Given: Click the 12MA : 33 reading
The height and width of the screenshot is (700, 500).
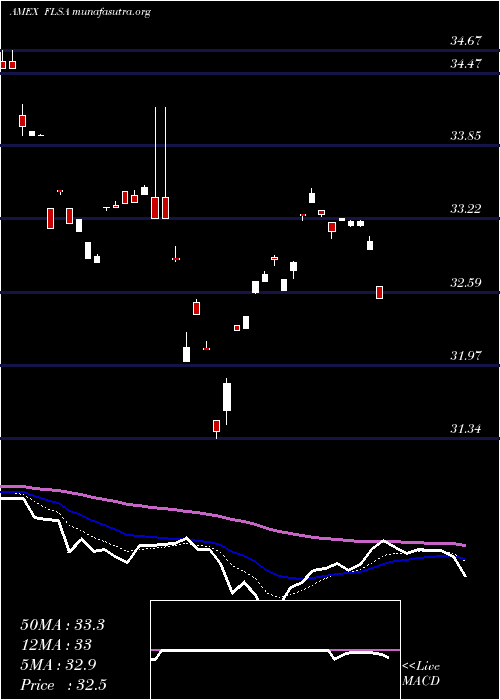Looking at the screenshot, I should tap(56, 645).
